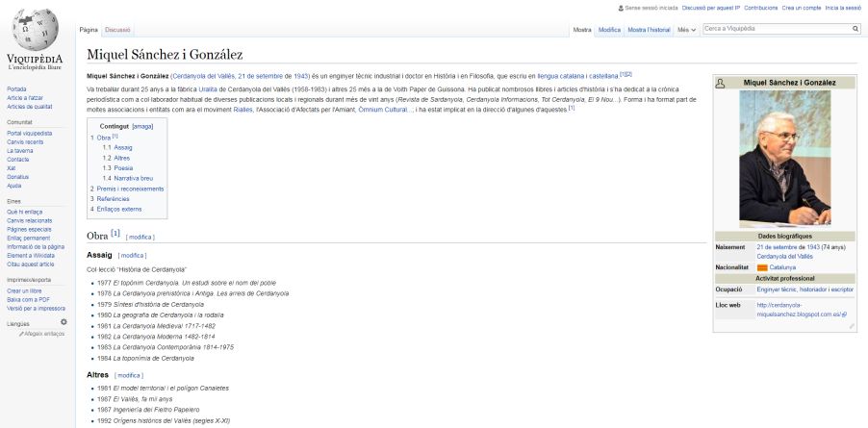This screenshot has width=868, height=428.
Task: Select the Mostra tab
Action: click(582, 30)
